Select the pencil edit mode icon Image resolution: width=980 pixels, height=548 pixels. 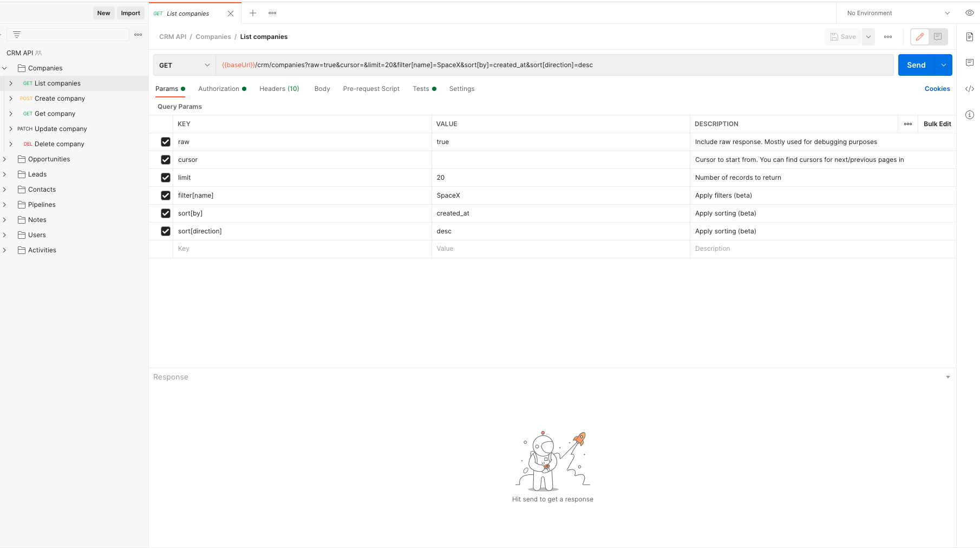pos(919,37)
